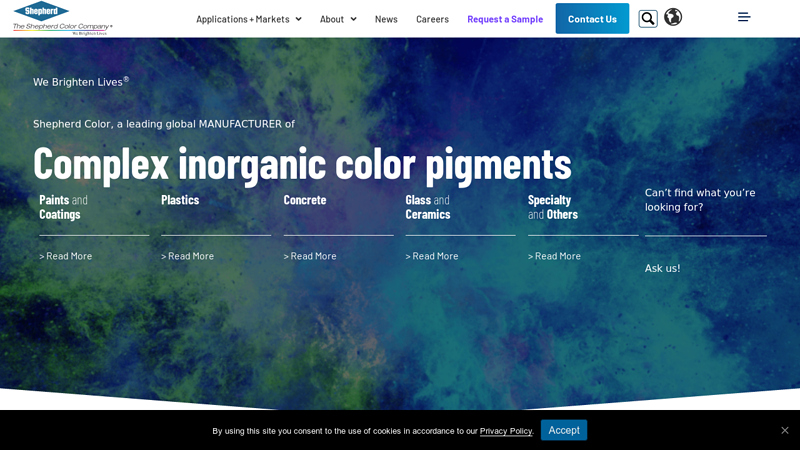Dismiss the cookie banner with the X
Image resolution: width=800 pixels, height=450 pixels.
[x=785, y=430]
